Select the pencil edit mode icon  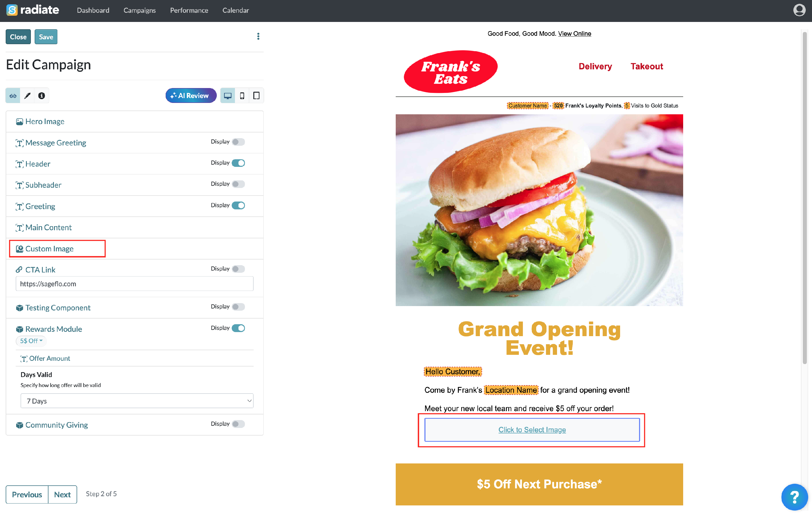pyautogui.click(x=27, y=96)
